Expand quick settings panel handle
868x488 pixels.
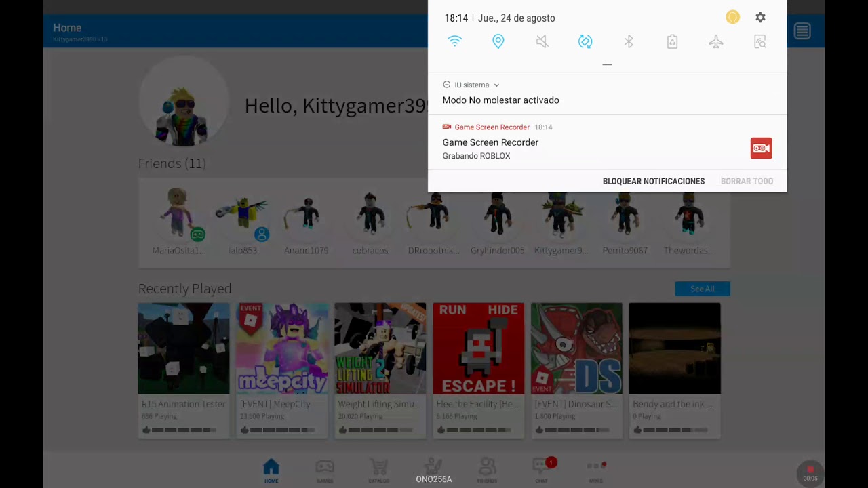coord(607,65)
